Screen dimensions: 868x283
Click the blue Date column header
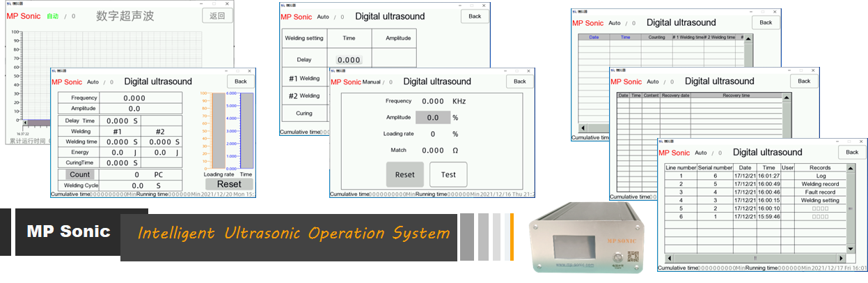[x=594, y=37]
